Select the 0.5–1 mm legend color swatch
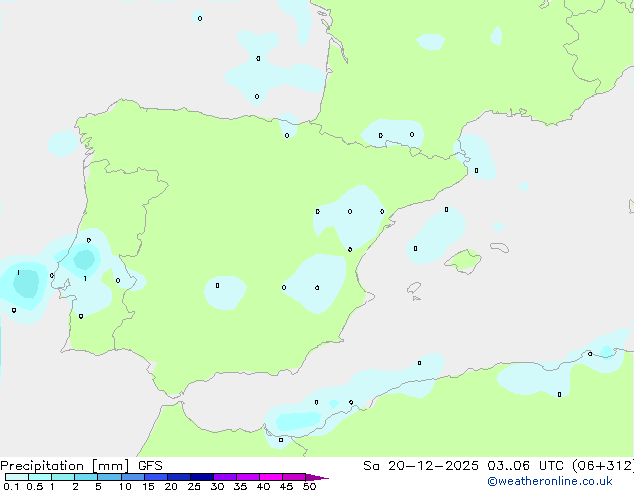Image resolution: width=634 pixels, height=490 pixels. coord(40,477)
